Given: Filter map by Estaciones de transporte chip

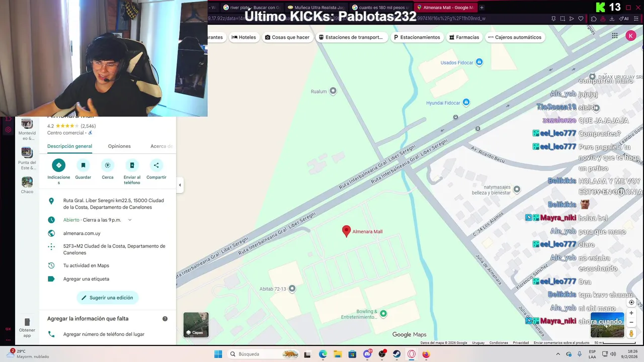Looking at the screenshot, I should tap(351, 37).
